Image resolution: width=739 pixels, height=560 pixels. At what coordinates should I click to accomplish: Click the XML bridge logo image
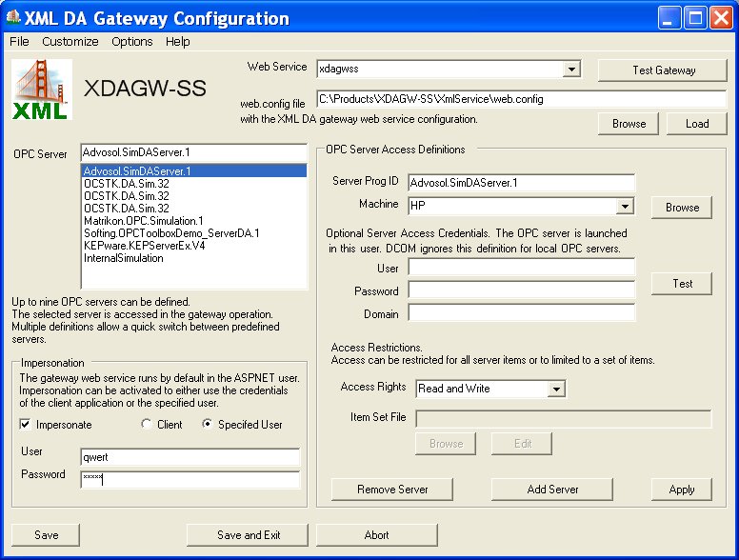[42, 90]
